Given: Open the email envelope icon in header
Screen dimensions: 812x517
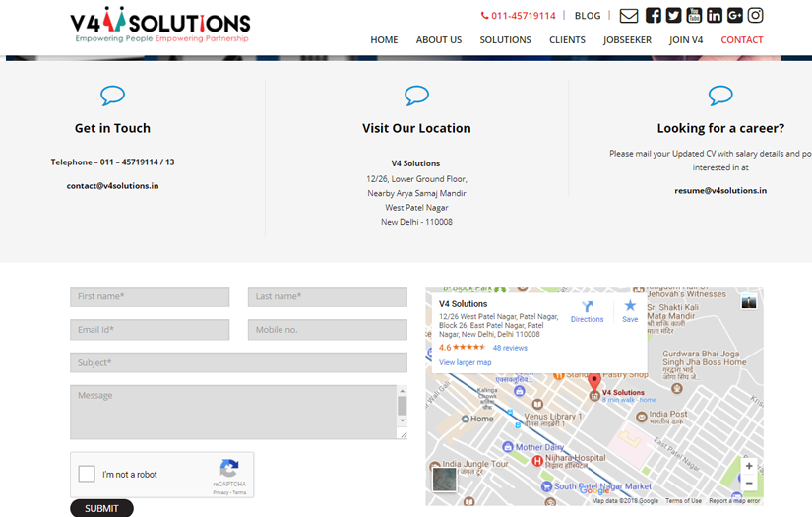Looking at the screenshot, I should (629, 16).
